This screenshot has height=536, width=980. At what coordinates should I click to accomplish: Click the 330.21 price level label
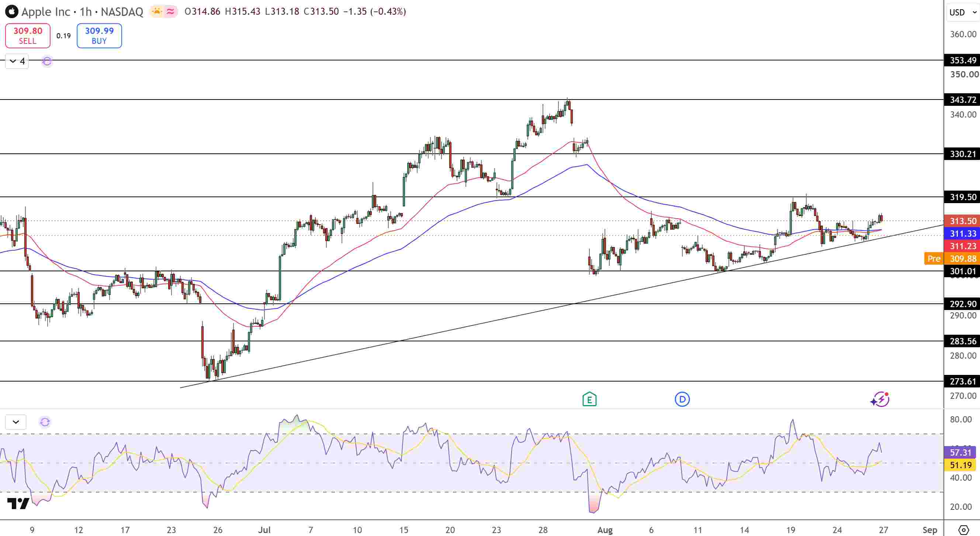962,154
